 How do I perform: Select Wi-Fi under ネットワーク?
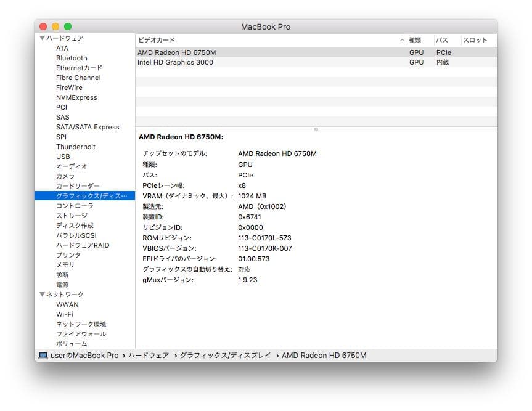65,314
